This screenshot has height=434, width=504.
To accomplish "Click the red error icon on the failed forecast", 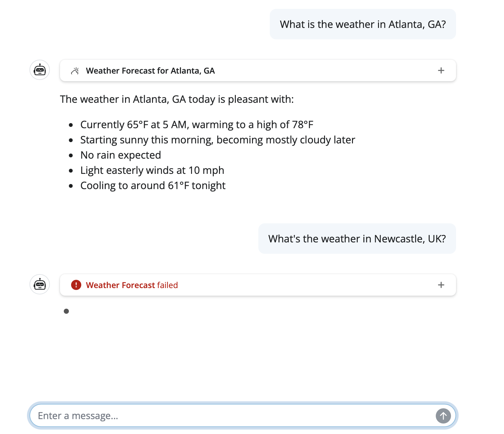I will (76, 285).
